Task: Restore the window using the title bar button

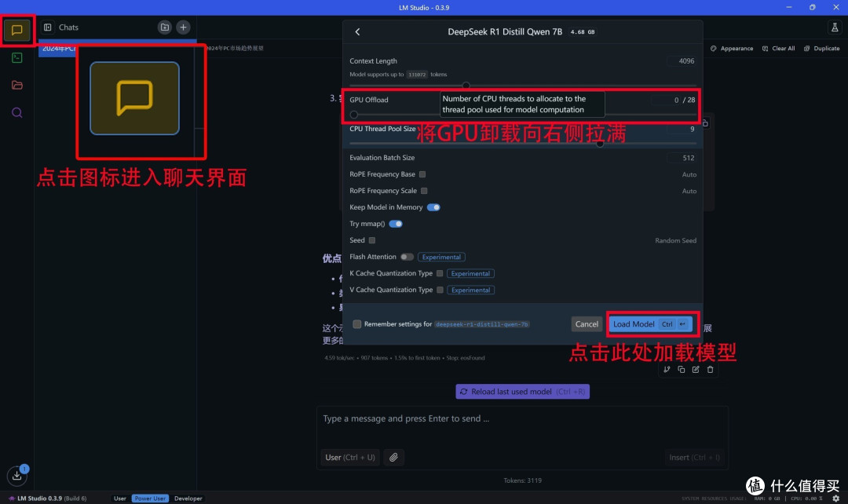Action: point(813,7)
